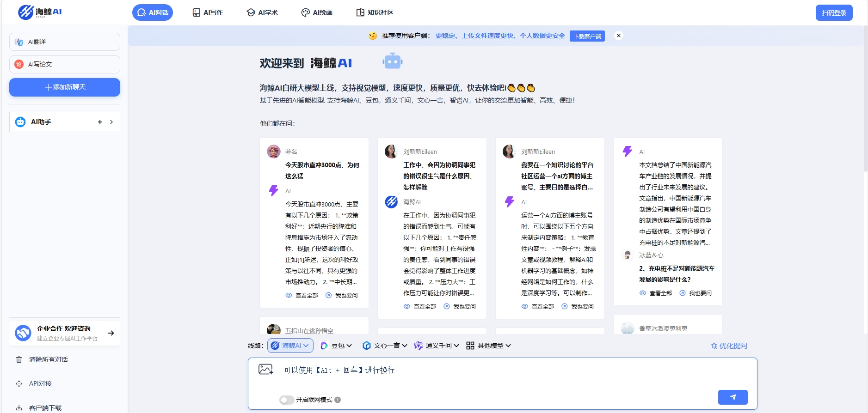The height and width of the screenshot is (413, 868).
Task: Open AI翻译 in the sidebar
Action: [x=65, y=42]
